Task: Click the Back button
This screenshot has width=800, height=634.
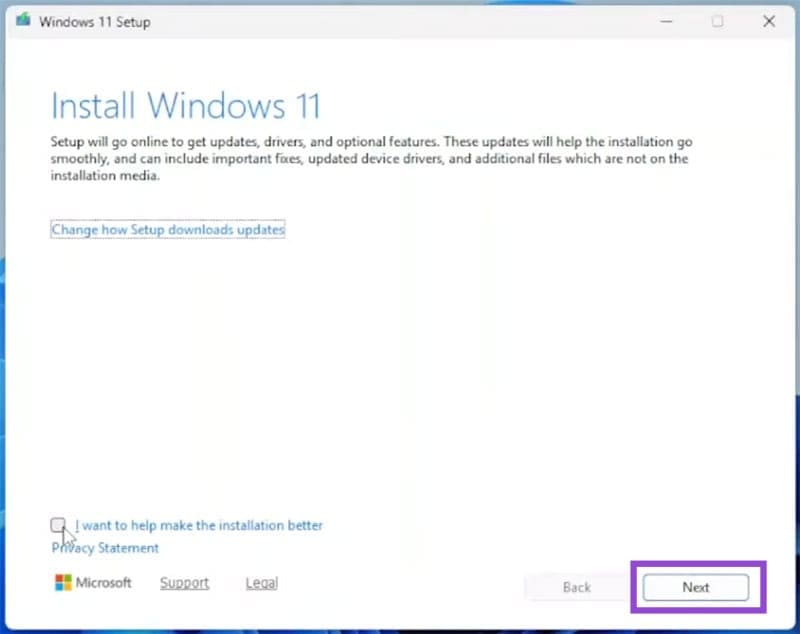Action: (577, 588)
